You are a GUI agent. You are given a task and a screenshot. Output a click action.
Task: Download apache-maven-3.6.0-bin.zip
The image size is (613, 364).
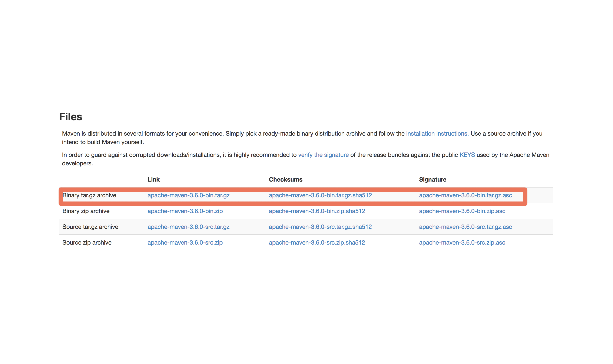(x=185, y=211)
